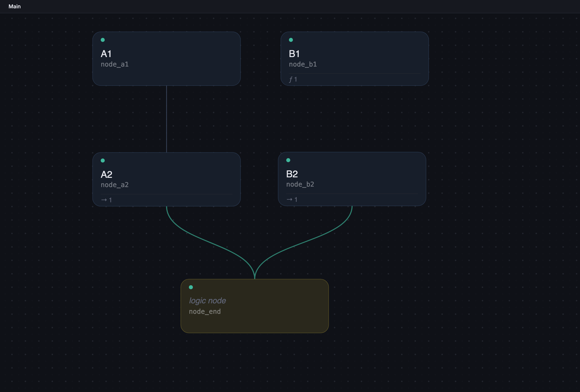580x392 pixels.
Task: Click the function count icon on B1
Action: pyautogui.click(x=293, y=79)
